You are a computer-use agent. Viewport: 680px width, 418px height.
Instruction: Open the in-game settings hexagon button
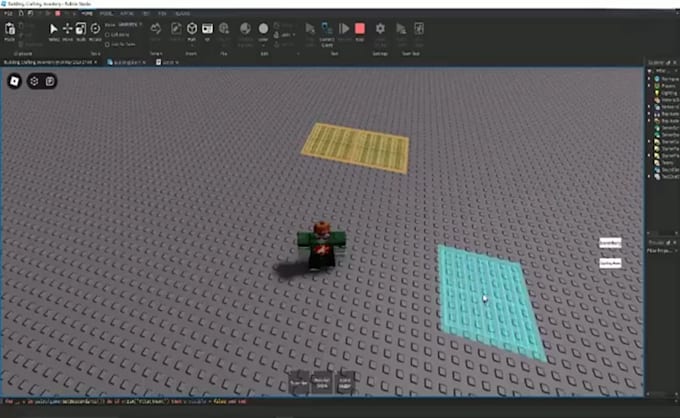tap(34, 81)
